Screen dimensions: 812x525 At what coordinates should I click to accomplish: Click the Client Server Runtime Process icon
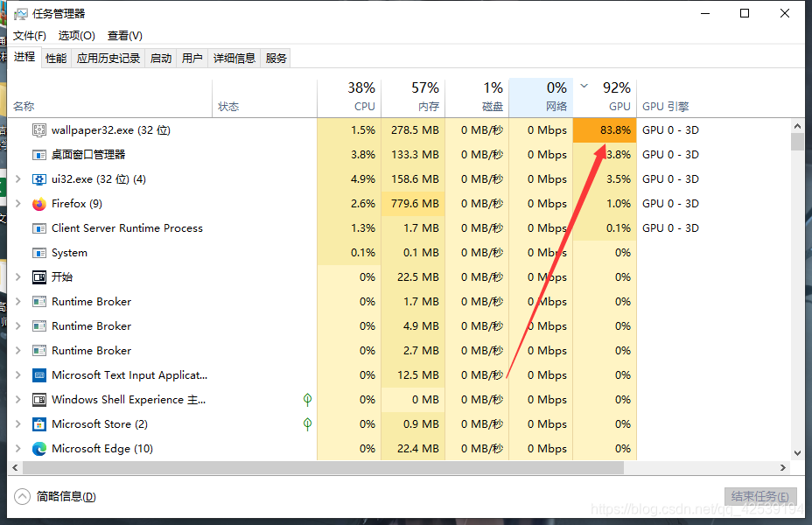point(38,228)
